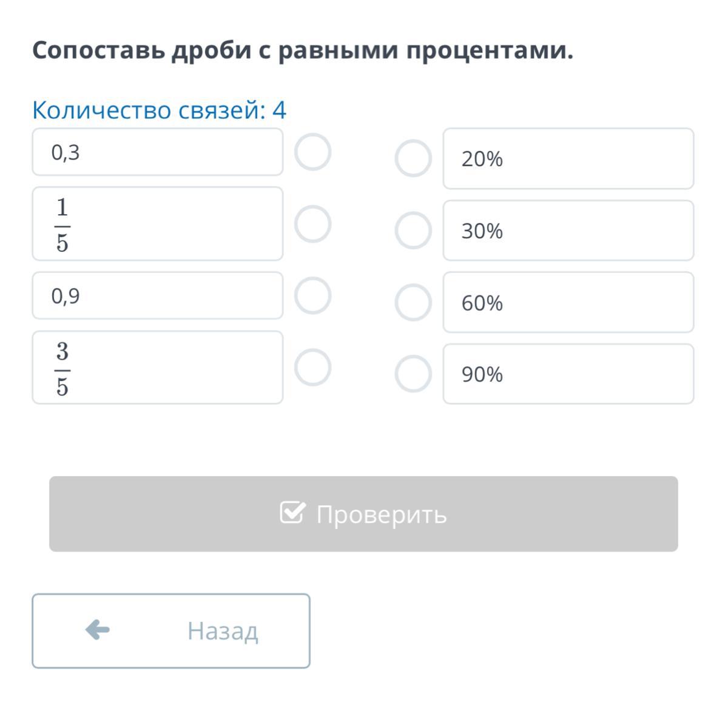Click the left arrow icon in Назад

point(98,630)
